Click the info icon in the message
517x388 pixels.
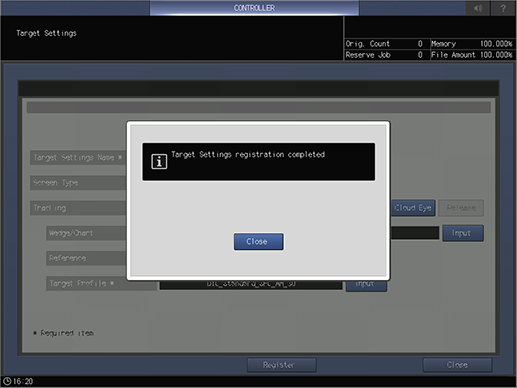pos(159,162)
